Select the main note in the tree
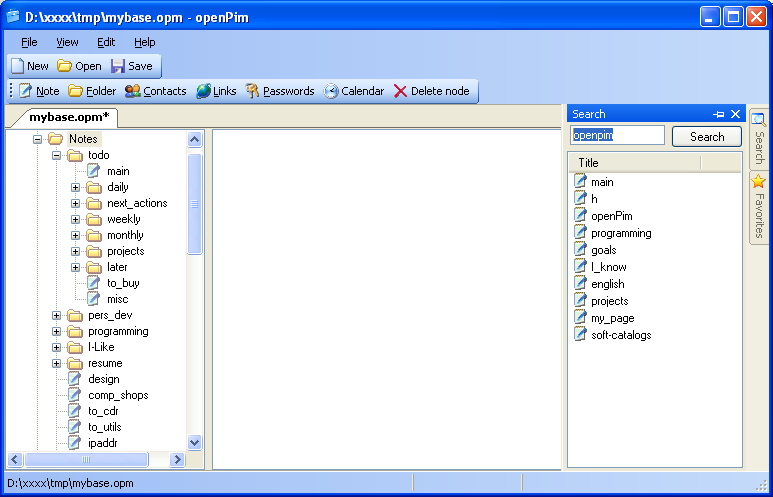The width and height of the screenshot is (773, 497). coord(118,171)
